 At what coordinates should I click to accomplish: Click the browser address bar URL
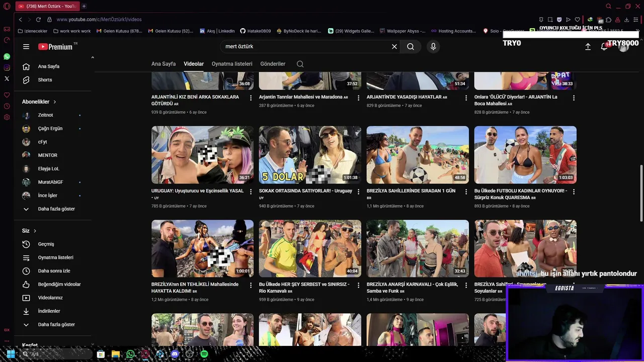(x=99, y=19)
